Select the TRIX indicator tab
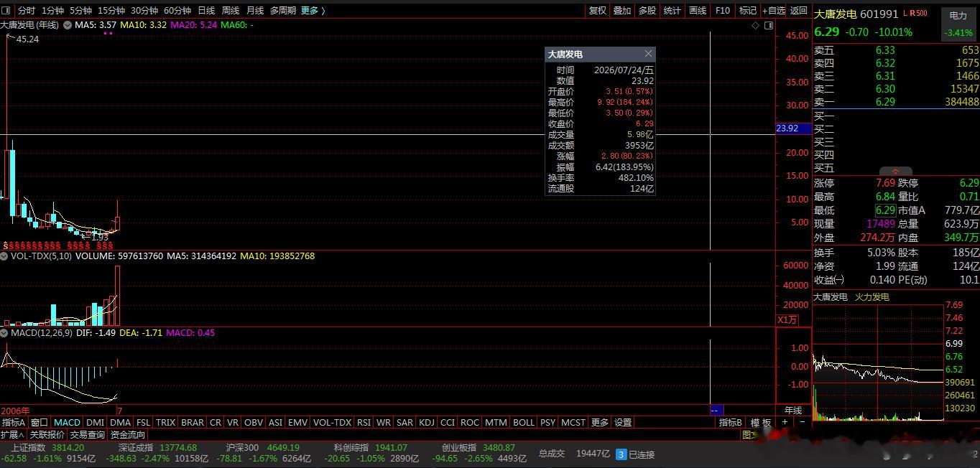The width and height of the screenshot is (980, 468). (165, 423)
